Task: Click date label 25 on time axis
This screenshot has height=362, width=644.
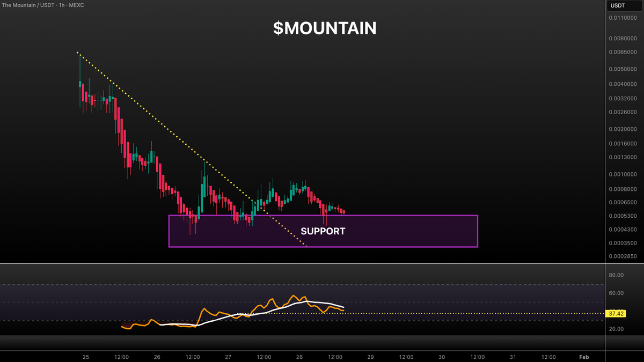Action: 86,357
